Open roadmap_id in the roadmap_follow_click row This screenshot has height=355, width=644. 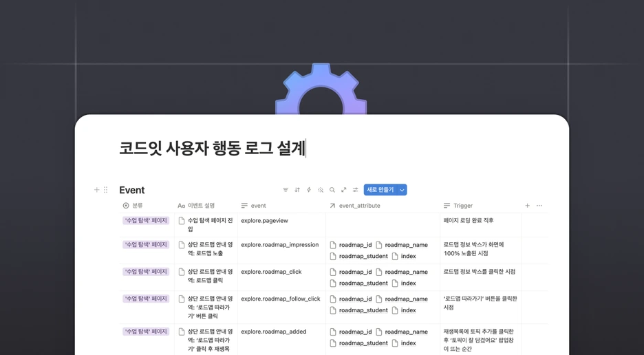point(351,299)
